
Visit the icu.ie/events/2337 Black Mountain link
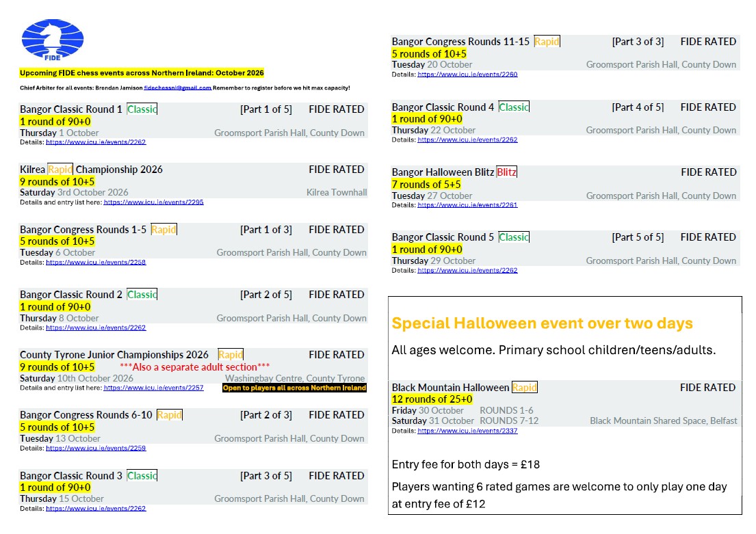(467, 431)
